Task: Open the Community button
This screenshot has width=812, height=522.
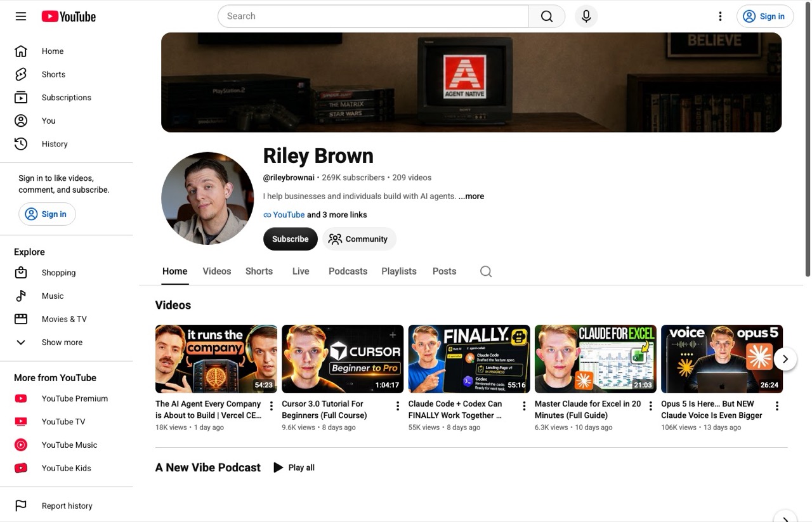Action: [359, 239]
